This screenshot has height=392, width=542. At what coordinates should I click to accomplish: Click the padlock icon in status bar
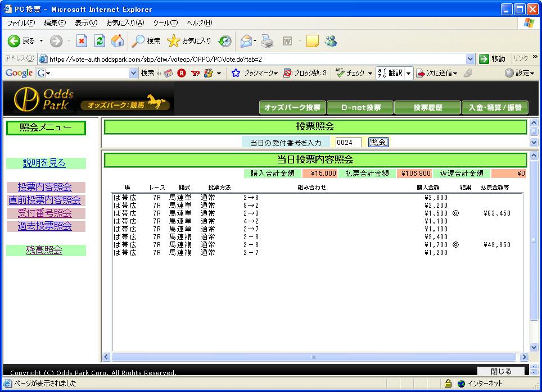point(448,383)
